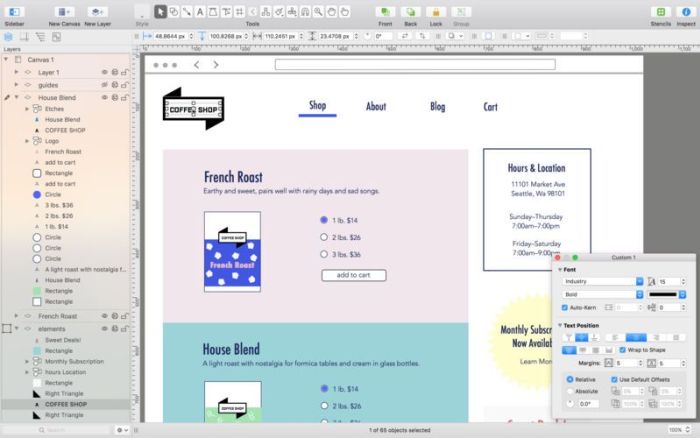Viewport: 700px width, 438px height.
Task: Hide the House Blend layer
Action: tap(104, 97)
